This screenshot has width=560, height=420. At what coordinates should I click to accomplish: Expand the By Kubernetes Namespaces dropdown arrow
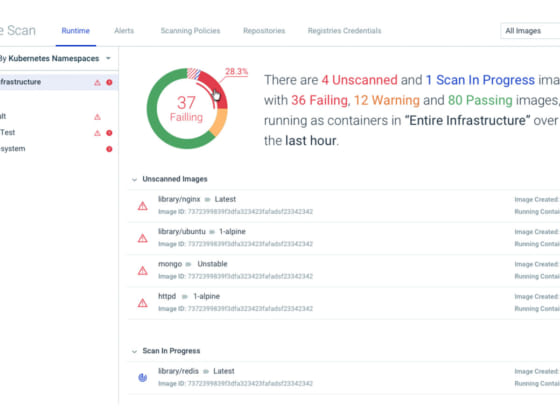[108, 58]
